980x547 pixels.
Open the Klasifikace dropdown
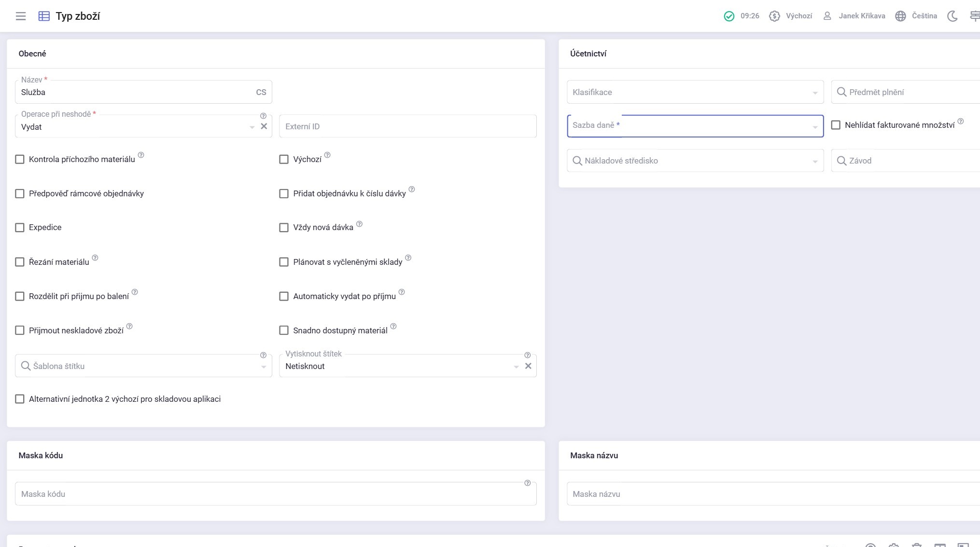[815, 93]
